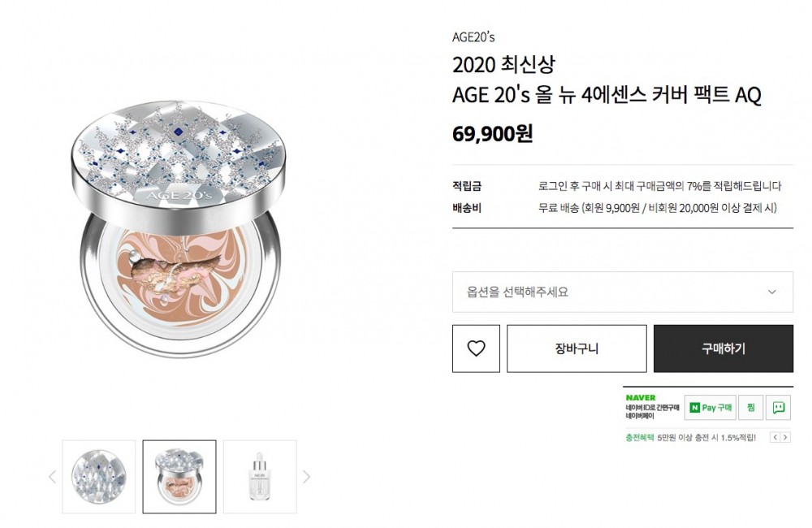Go to next Naver benefit banner
This screenshot has height=528, width=812.
pyautogui.click(x=786, y=437)
